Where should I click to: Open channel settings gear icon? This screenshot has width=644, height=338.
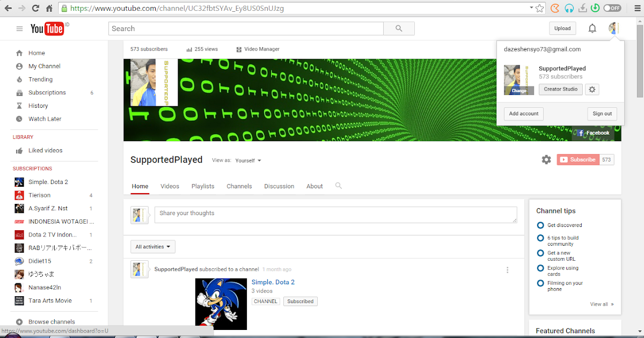pyautogui.click(x=546, y=159)
